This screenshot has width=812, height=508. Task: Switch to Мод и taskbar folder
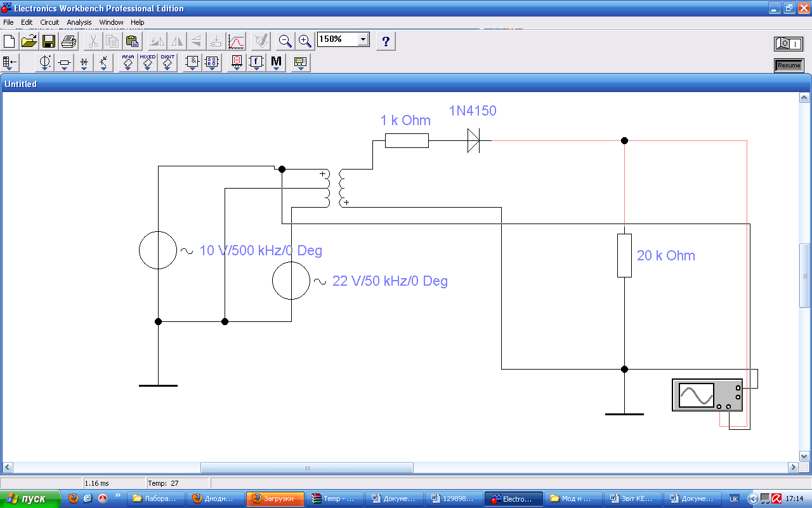573,499
